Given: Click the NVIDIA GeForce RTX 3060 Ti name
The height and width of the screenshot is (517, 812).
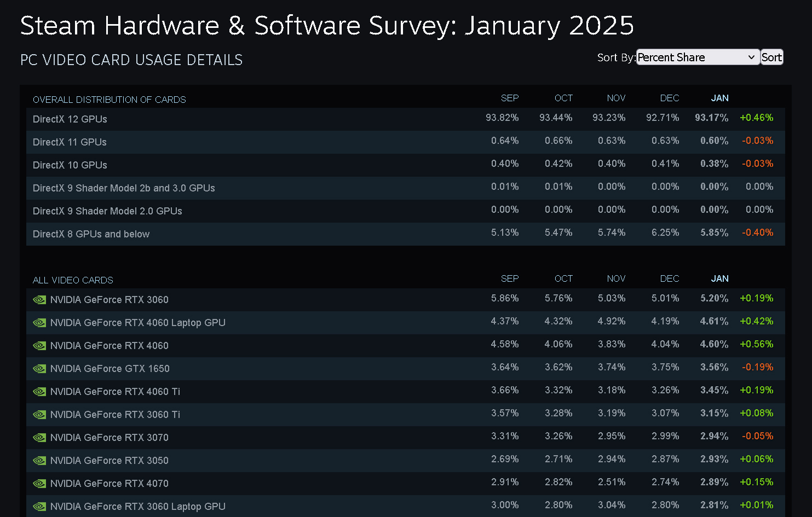Looking at the screenshot, I should (x=115, y=415).
